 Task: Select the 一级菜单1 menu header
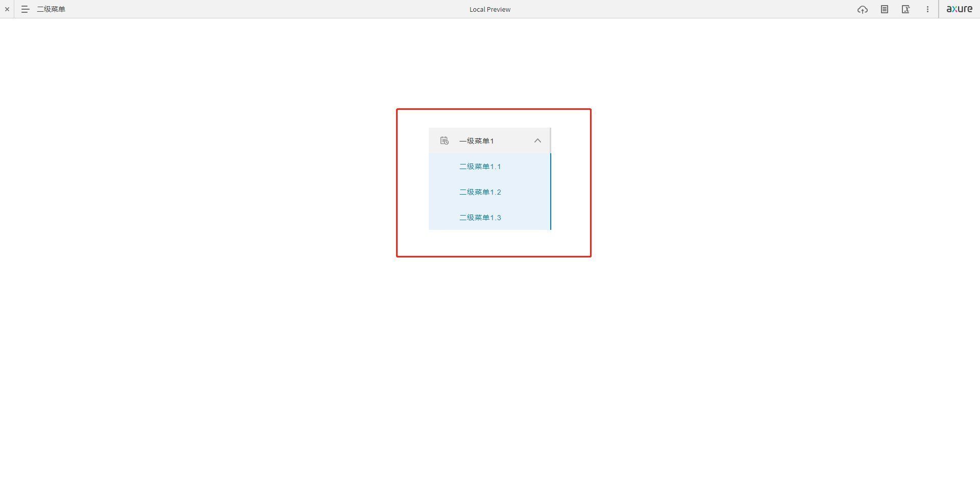[489, 140]
